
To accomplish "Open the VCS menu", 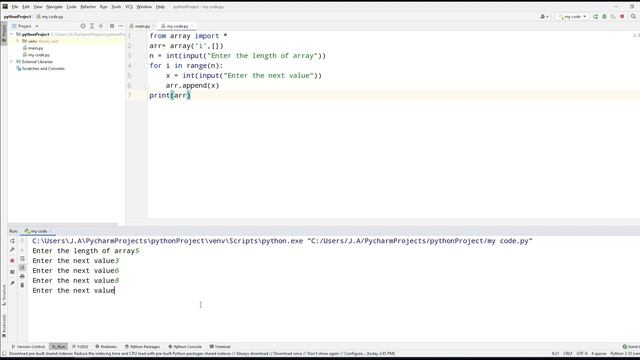I will 129,7.
